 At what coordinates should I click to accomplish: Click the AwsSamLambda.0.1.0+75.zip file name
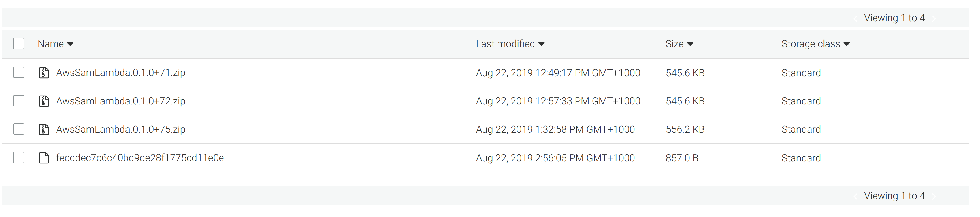121,129
